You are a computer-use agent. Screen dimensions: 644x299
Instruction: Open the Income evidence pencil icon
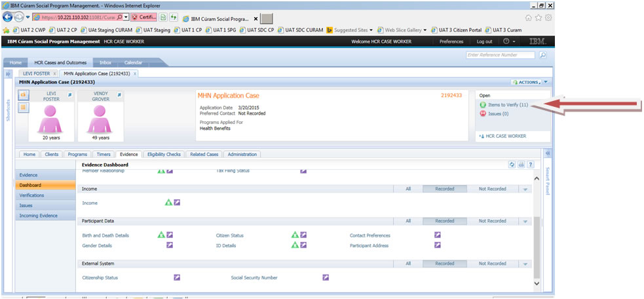tap(177, 203)
